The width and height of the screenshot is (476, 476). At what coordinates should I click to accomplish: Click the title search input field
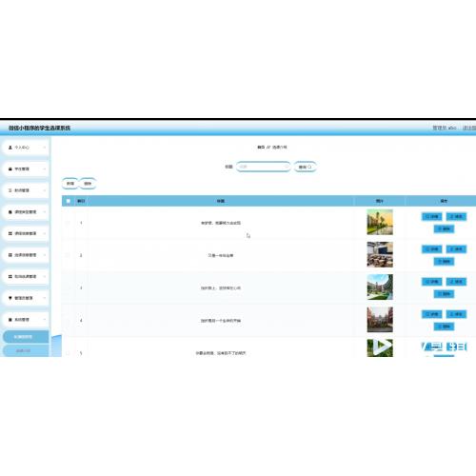[x=264, y=167]
